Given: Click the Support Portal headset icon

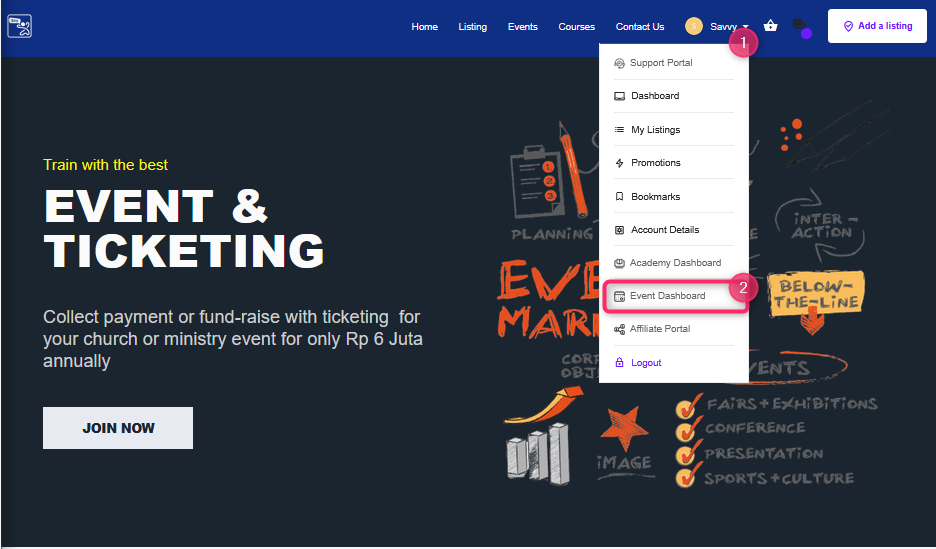Looking at the screenshot, I should point(619,63).
